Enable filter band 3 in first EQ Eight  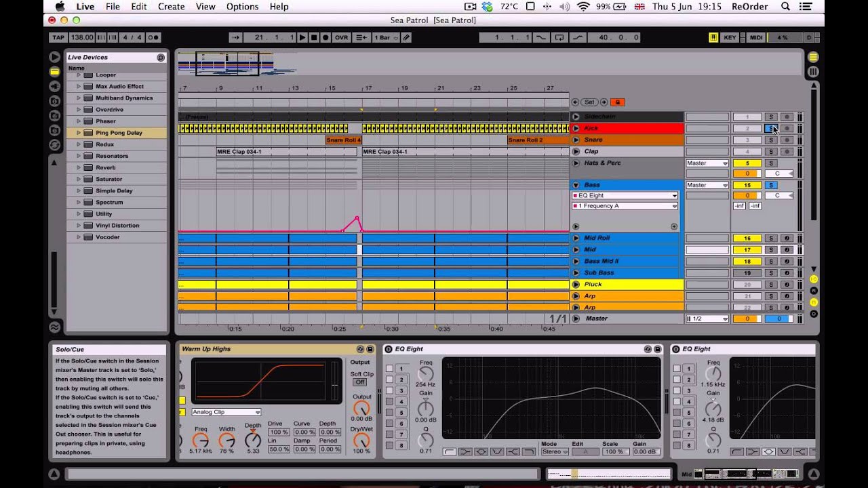389,391
